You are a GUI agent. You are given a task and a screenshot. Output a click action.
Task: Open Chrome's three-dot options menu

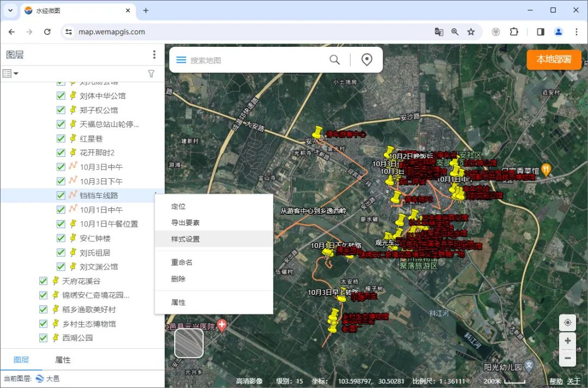click(576, 32)
